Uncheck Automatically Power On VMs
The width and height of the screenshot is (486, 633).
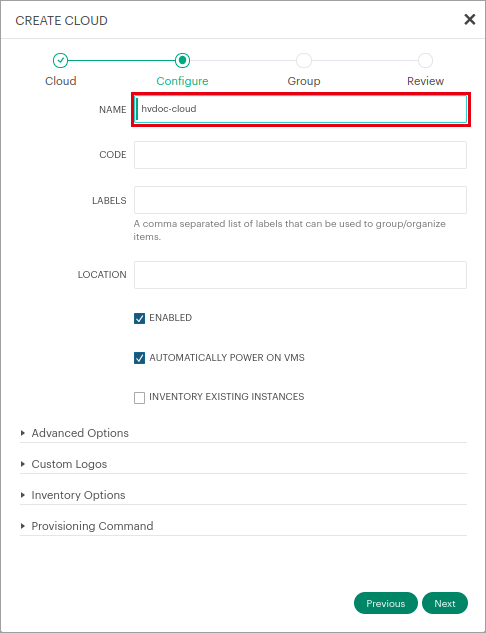[139, 358]
